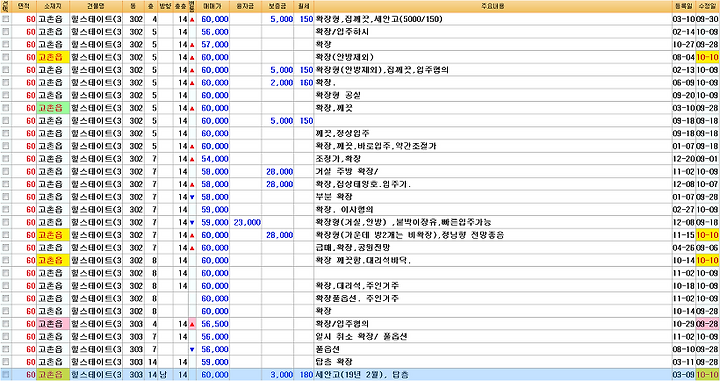Click the blue down-arrow in the 23,000 loan row

pyautogui.click(x=192, y=223)
